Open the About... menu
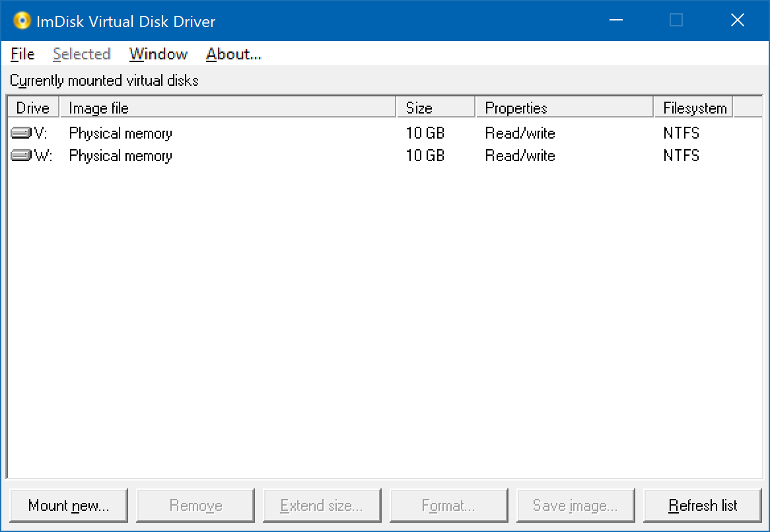 (233, 54)
